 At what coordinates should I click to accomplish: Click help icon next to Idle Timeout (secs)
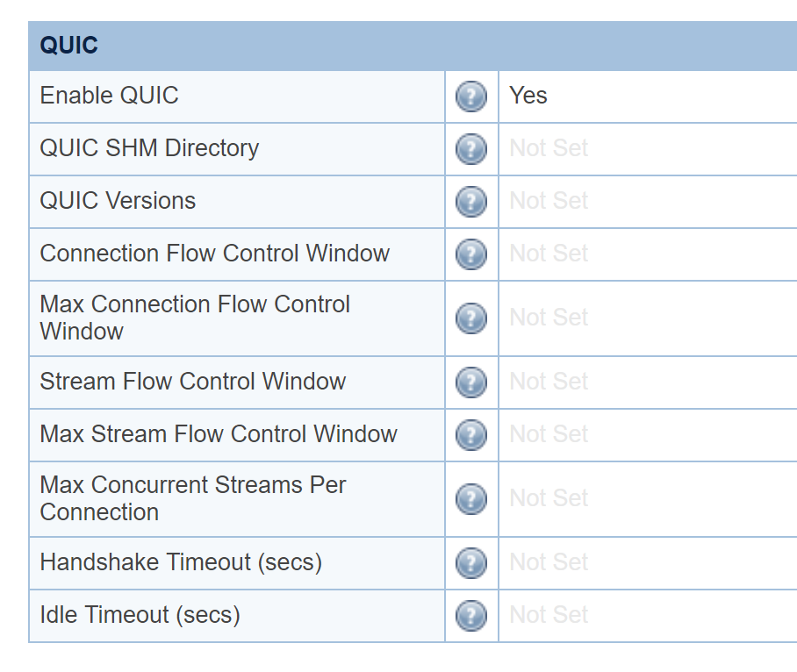coord(471,615)
